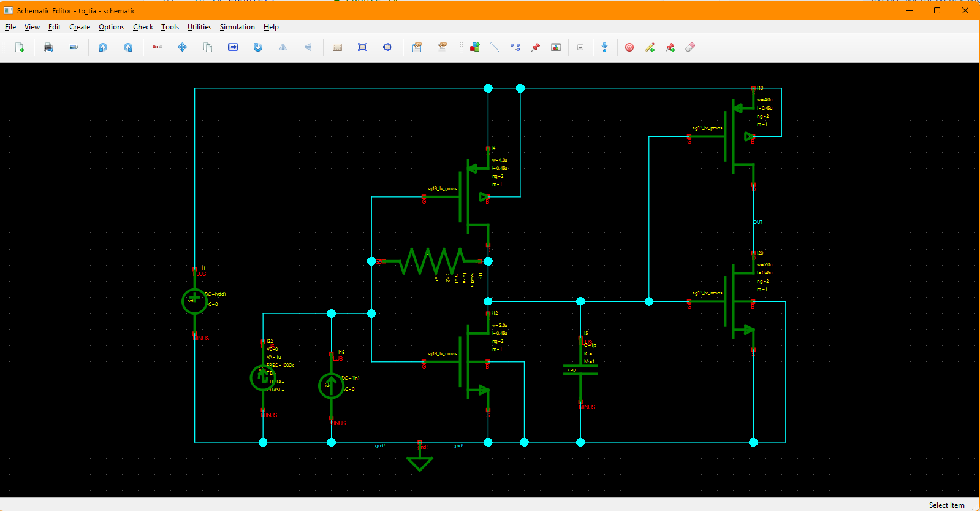Click the Redo arrow icon
This screenshot has width=980, height=511.
click(128, 47)
